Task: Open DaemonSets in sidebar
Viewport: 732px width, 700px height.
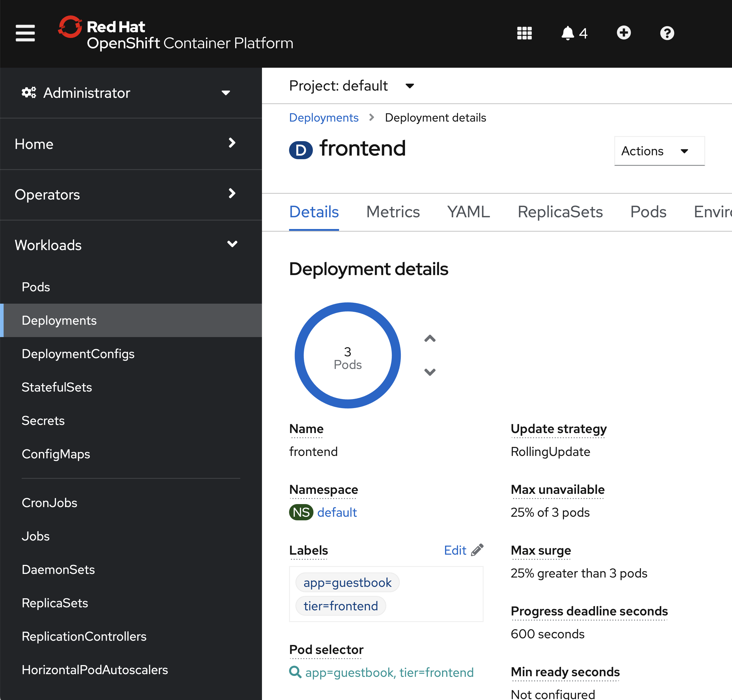Action: (x=131, y=569)
